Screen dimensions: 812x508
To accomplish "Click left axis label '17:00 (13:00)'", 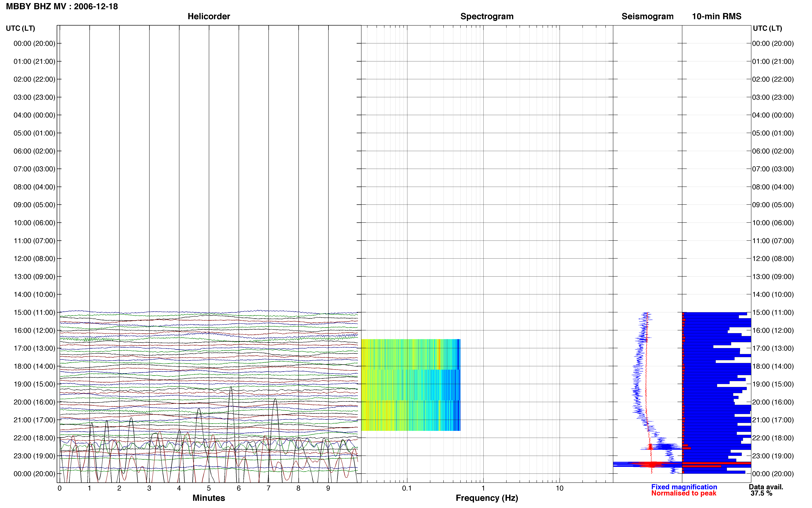I will click(34, 348).
